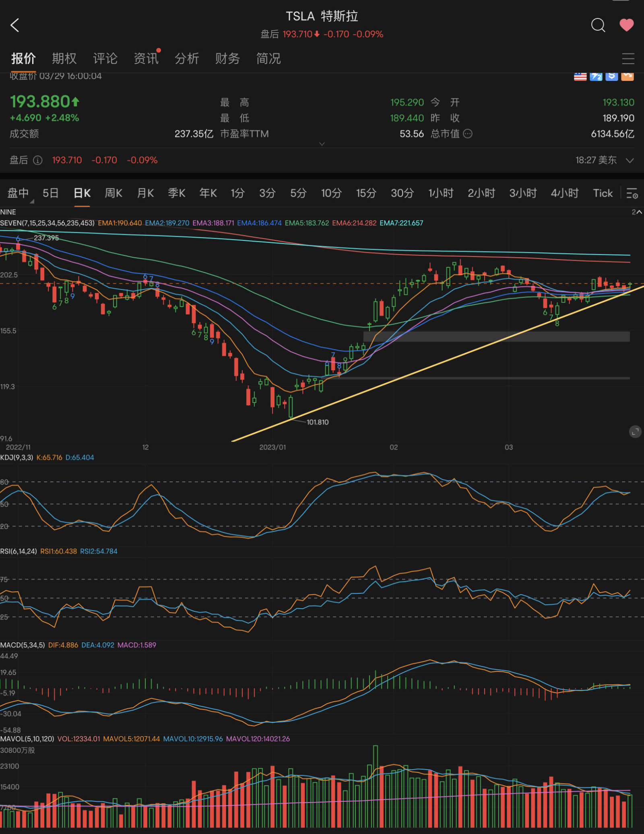The image size is (644, 834).
Task: Open KDJ(9,3,3) indicator settings
Action: tap(17, 458)
